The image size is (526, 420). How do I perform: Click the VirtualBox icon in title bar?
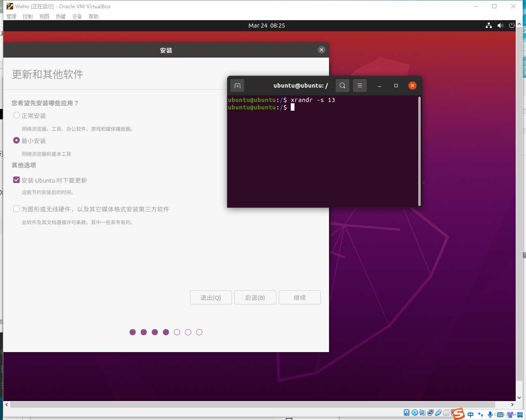pos(10,6)
